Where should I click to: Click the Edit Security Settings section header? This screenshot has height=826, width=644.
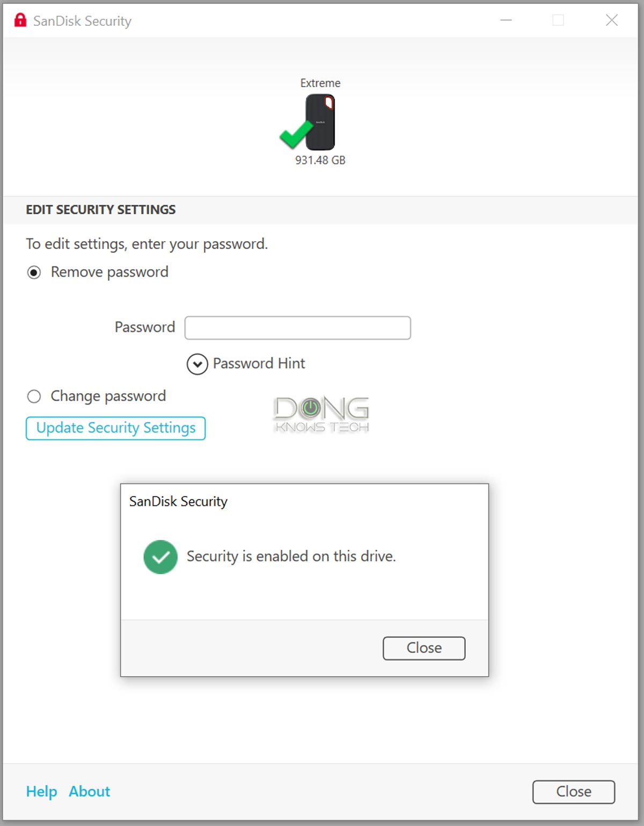click(101, 209)
